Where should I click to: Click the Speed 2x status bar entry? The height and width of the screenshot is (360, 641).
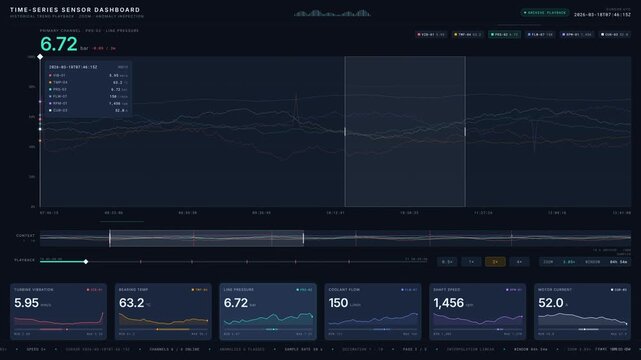coord(36,349)
